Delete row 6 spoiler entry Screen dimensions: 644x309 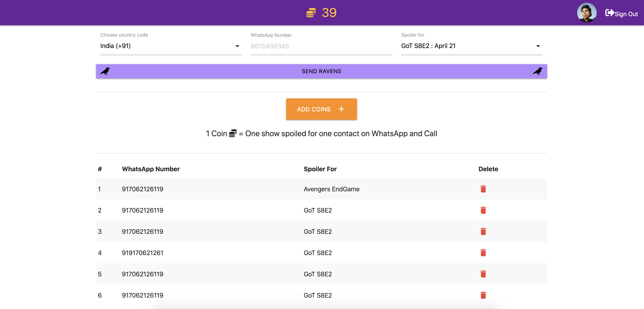[483, 295]
